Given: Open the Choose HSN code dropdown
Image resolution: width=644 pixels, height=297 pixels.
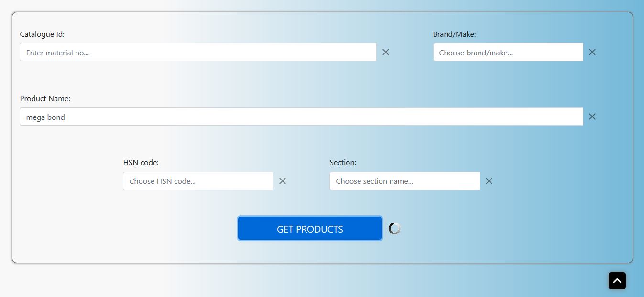Looking at the screenshot, I should click(x=198, y=181).
